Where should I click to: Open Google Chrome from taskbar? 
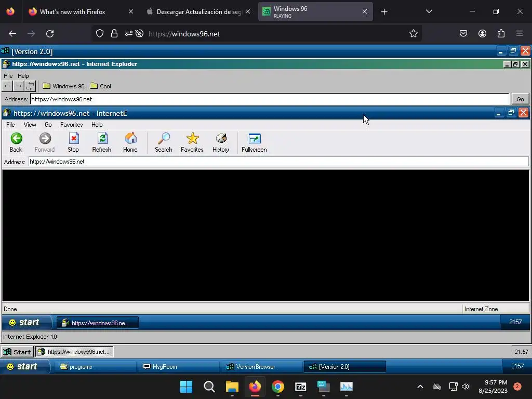278,387
